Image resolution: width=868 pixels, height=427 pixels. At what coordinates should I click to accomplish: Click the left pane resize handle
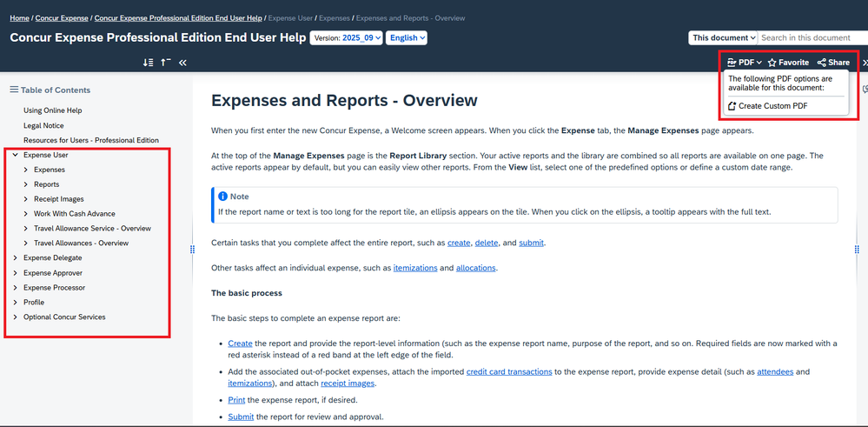[x=192, y=250]
